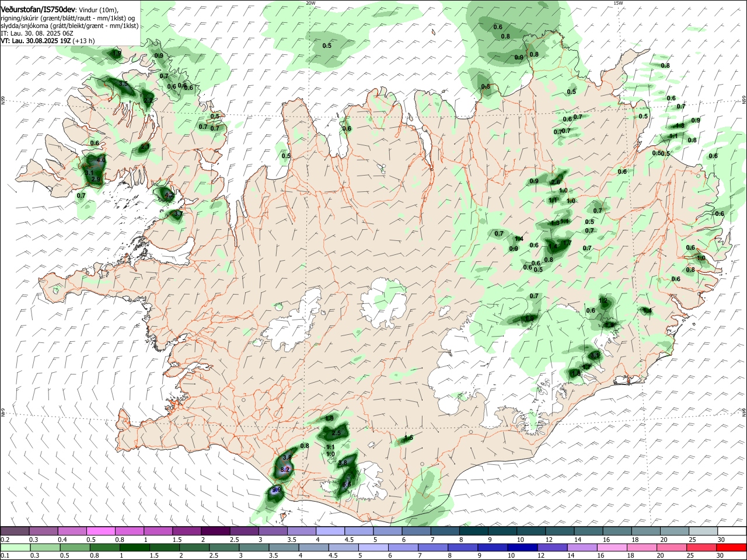The width and height of the screenshot is (747, 560).
Task: Click the 4.0 precipitation value in the Westfjords
Action: point(101,160)
